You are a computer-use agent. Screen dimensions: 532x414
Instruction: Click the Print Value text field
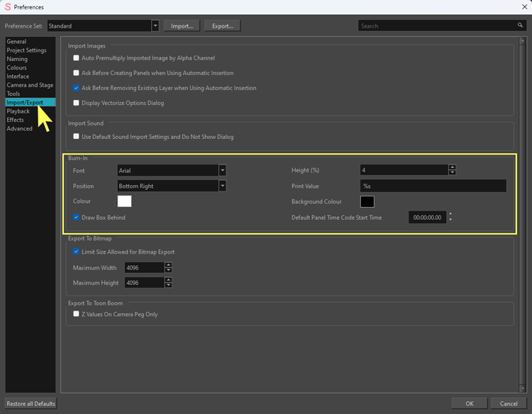(433, 186)
